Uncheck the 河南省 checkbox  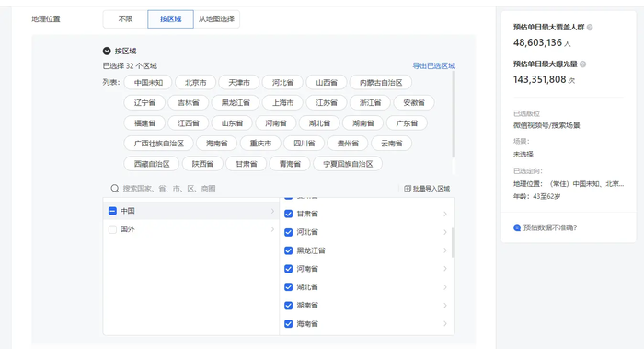point(288,269)
